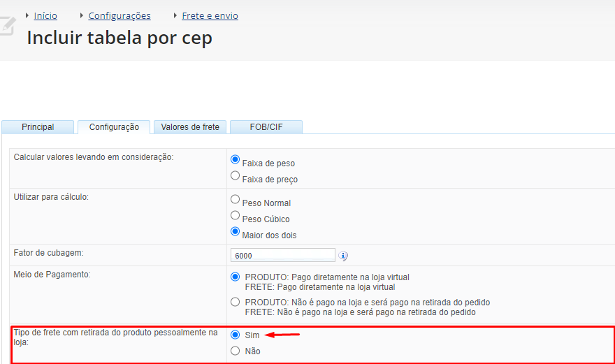This screenshot has height=364, width=615.
Task: Click the arrow before Configurações breadcrumb
Action: (x=82, y=15)
